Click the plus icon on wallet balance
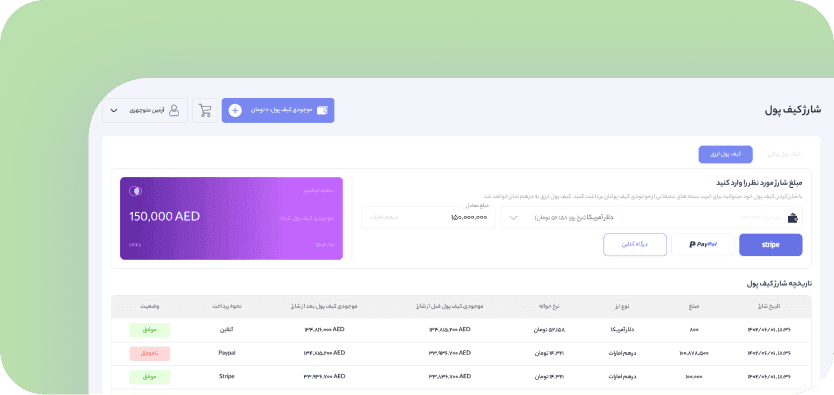The height and width of the screenshot is (395, 834). [x=235, y=111]
